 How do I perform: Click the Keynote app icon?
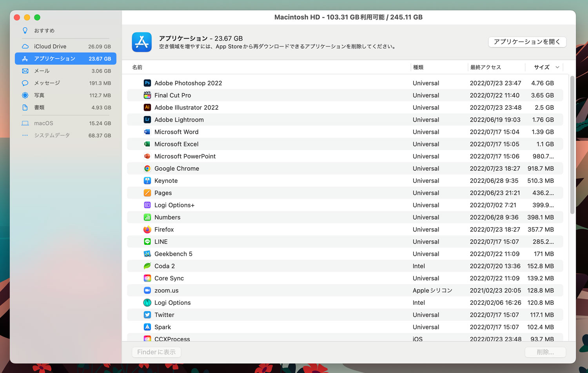(147, 181)
